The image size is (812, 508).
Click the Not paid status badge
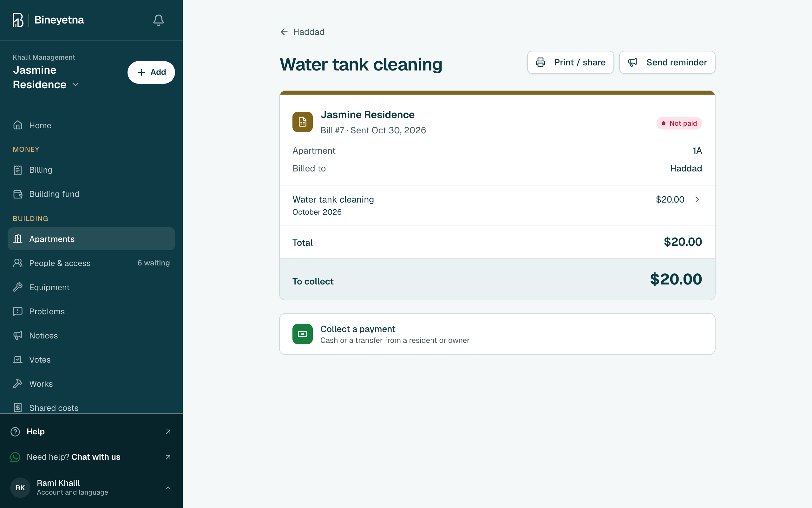coord(679,123)
